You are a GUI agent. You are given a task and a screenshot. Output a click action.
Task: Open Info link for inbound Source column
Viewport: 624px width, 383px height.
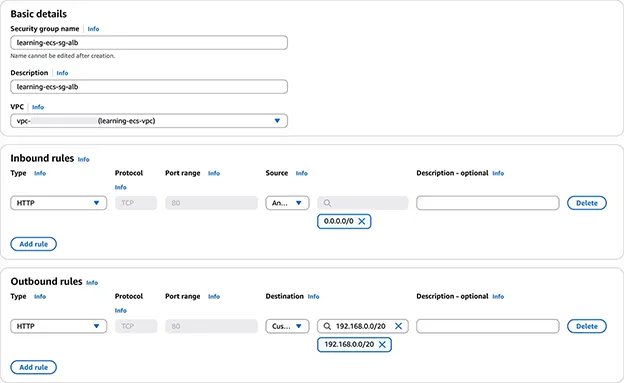[x=302, y=173]
